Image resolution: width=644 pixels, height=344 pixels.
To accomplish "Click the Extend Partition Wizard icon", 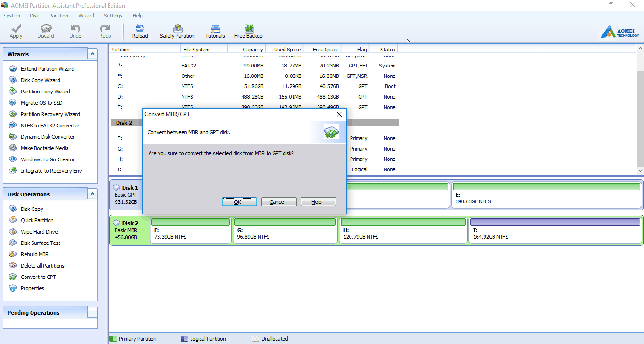I will (13, 69).
